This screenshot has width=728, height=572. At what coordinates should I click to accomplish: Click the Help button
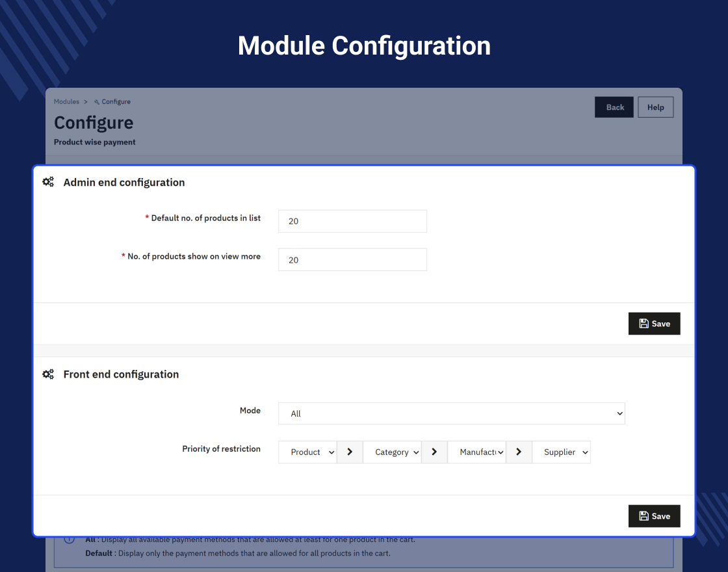tap(656, 107)
